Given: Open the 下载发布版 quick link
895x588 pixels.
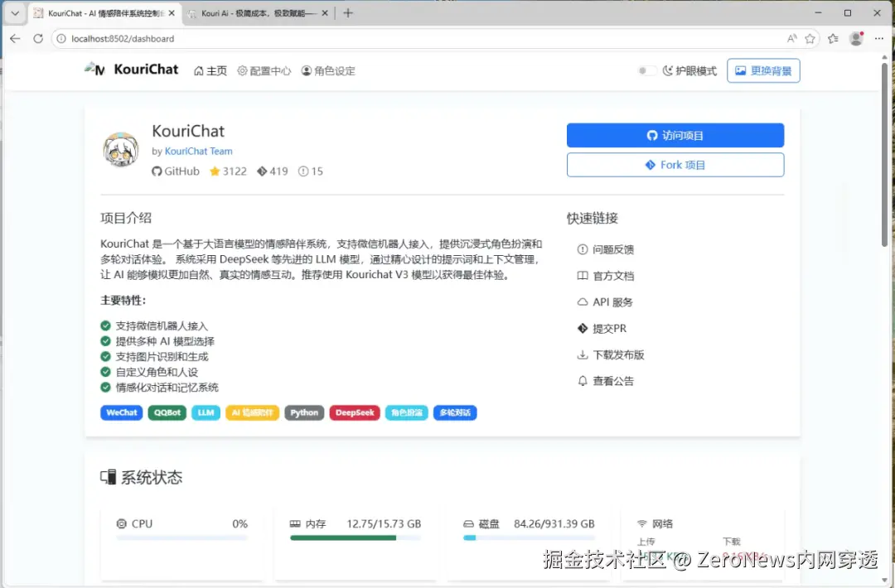Looking at the screenshot, I should point(611,354).
